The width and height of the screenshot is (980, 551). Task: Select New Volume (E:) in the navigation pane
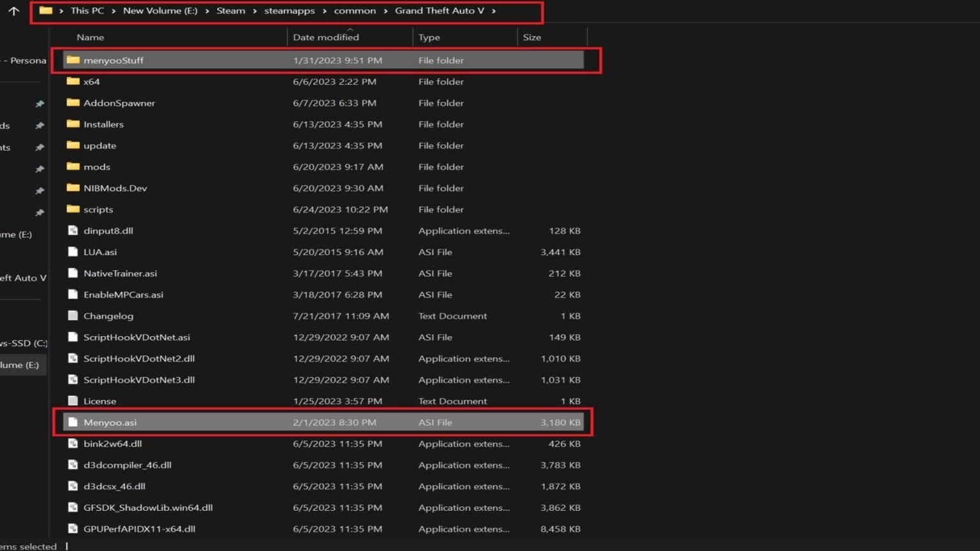pyautogui.click(x=22, y=364)
